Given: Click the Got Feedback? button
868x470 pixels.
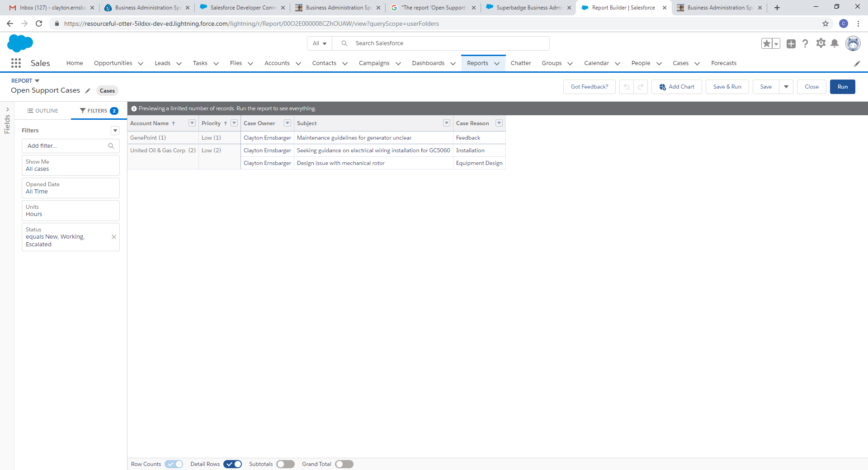Looking at the screenshot, I should 590,87.
